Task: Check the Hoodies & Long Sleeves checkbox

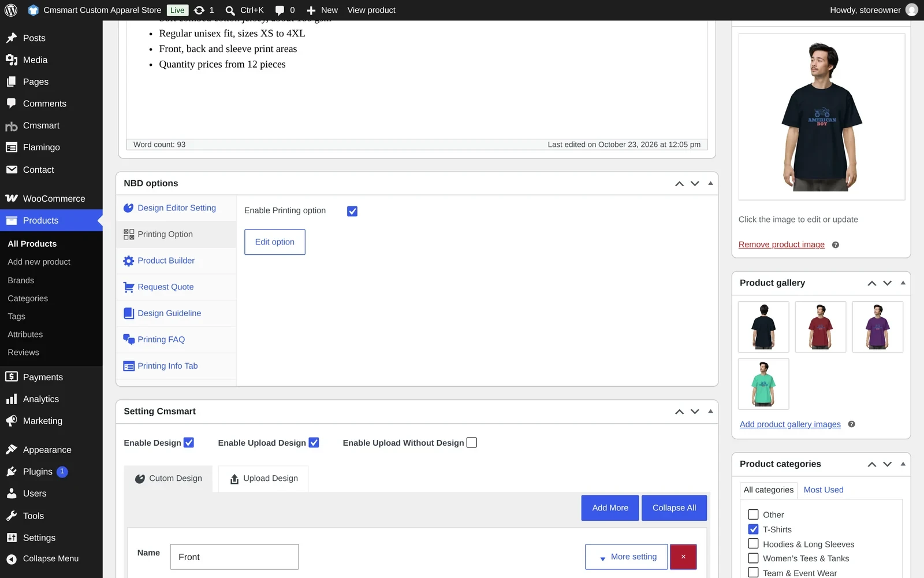Action: click(753, 544)
